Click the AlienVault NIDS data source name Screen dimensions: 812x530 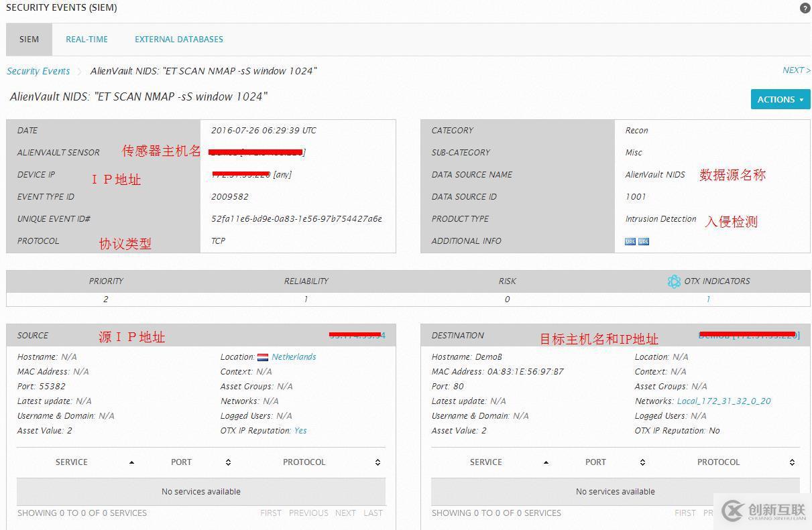655,175
